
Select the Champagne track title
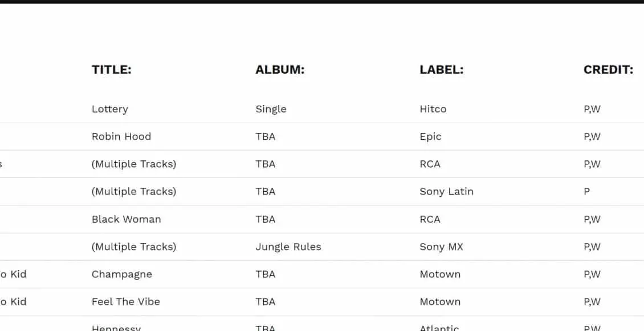122,274
